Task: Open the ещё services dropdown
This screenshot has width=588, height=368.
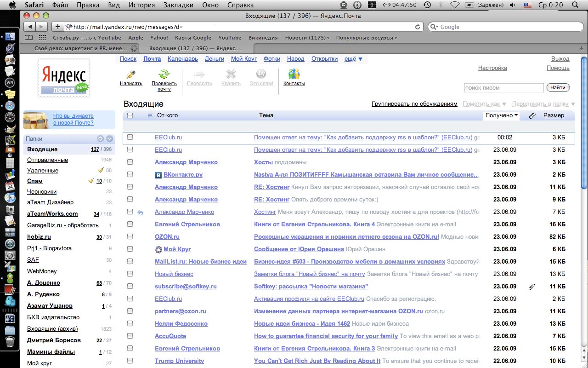Action: click(353, 59)
